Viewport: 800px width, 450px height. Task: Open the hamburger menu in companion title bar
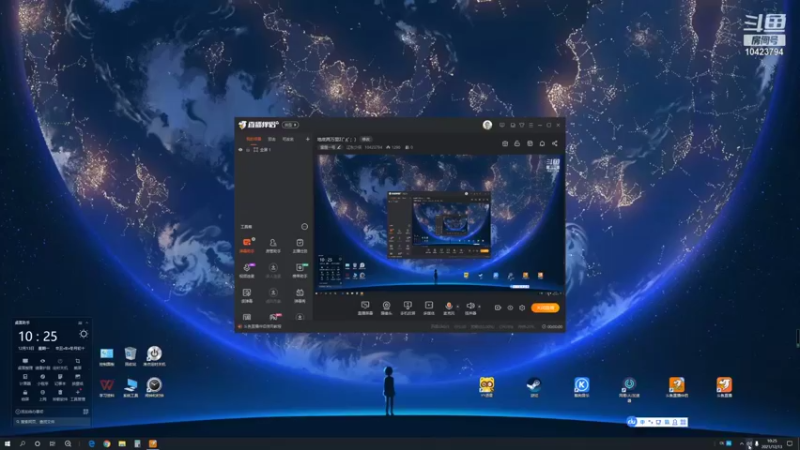point(531,125)
